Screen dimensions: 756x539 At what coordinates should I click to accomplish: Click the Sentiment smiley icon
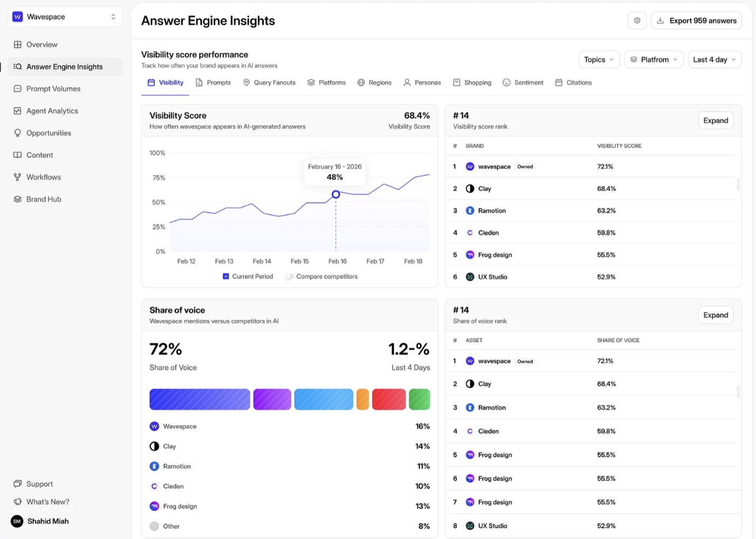pyautogui.click(x=507, y=83)
